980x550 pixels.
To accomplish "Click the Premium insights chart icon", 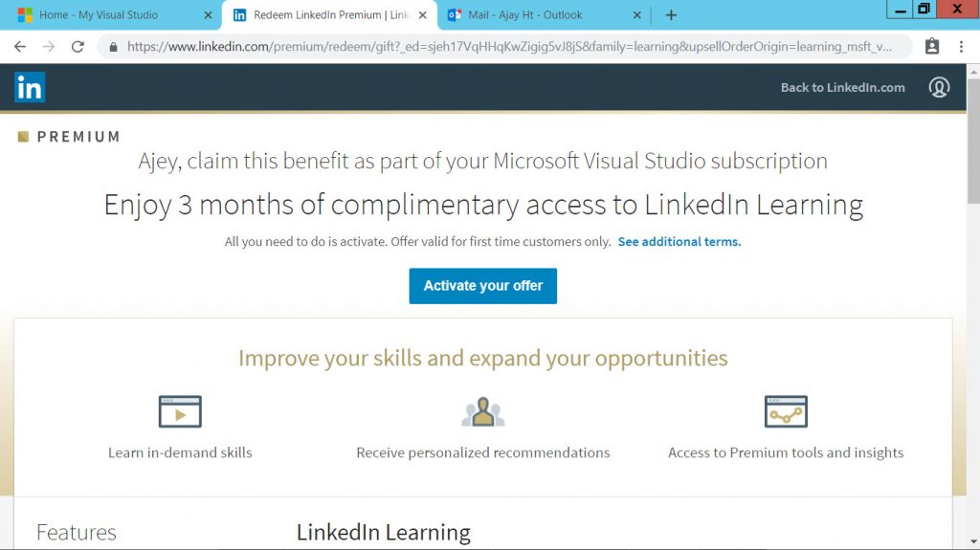I will click(x=786, y=411).
